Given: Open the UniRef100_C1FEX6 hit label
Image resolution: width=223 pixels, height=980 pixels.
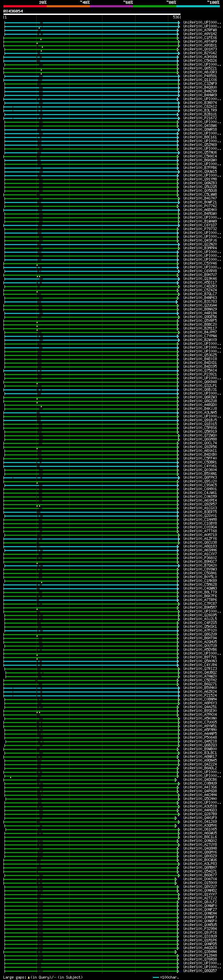Looking at the screenshot, I should 200,38.
